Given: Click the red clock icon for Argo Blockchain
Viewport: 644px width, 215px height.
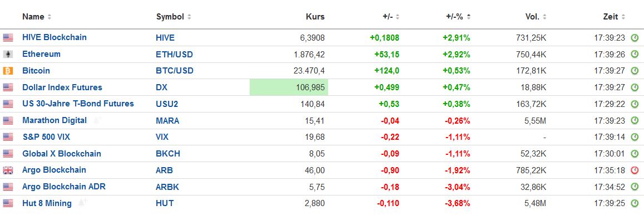Looking at the screenshot, I should 635,170.
